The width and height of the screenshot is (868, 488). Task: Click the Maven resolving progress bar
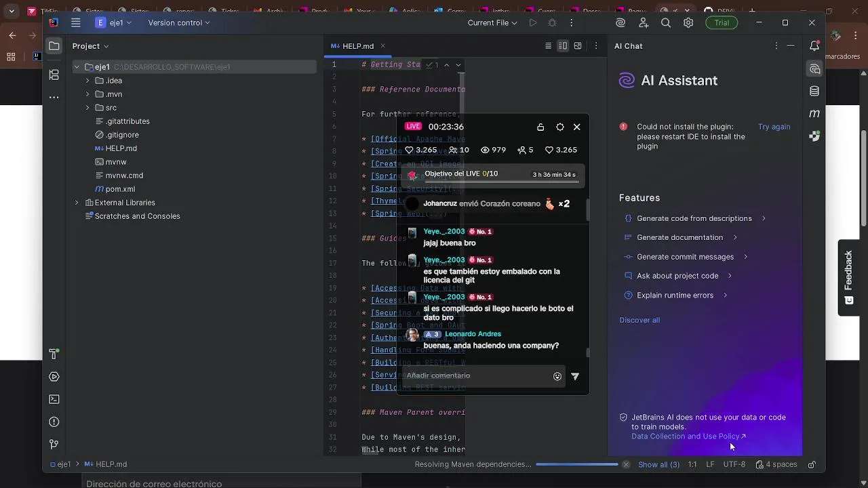pyautogui.click(x=576, y=464)
